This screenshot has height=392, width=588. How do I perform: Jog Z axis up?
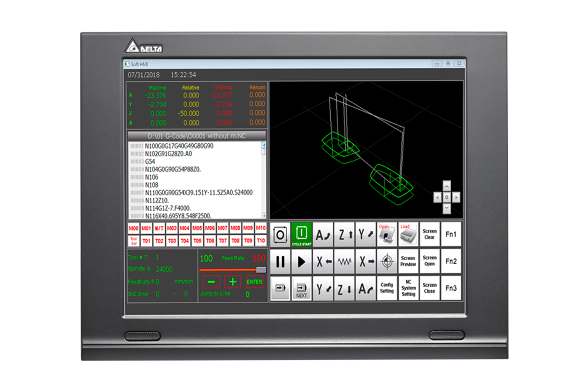tap(344, 235)
